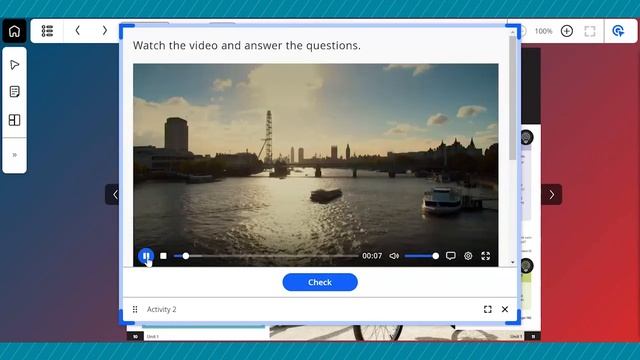
Task: Click the activity window vertical scrollbar
Action: pyautogui.click(x=513, y=98)
